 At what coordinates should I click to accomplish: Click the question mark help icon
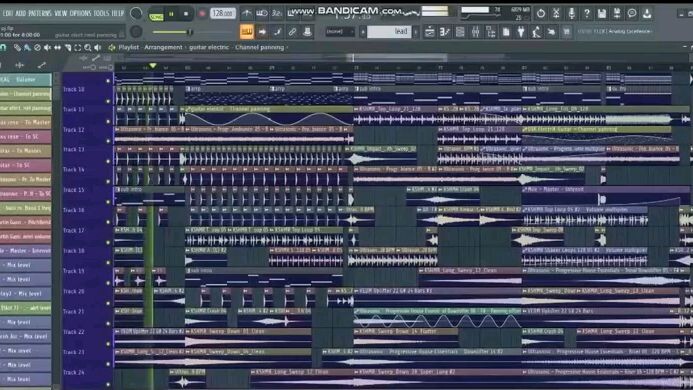point(586,14)
